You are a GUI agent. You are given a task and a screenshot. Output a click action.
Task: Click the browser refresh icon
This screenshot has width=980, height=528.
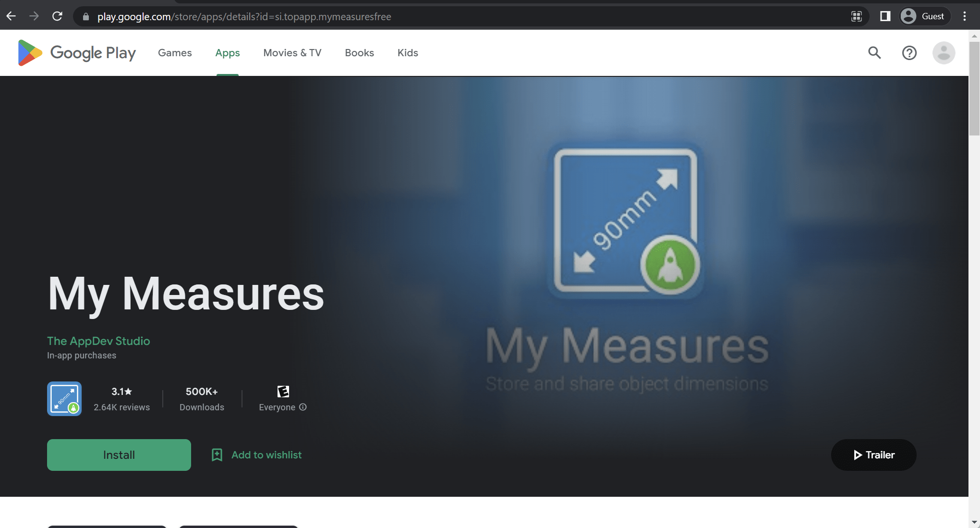coord(57,16)
